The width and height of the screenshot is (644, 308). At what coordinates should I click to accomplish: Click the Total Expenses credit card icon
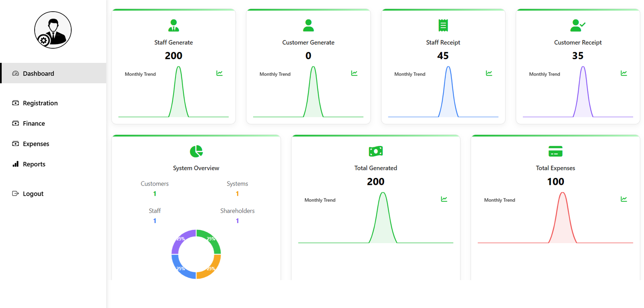555,151
